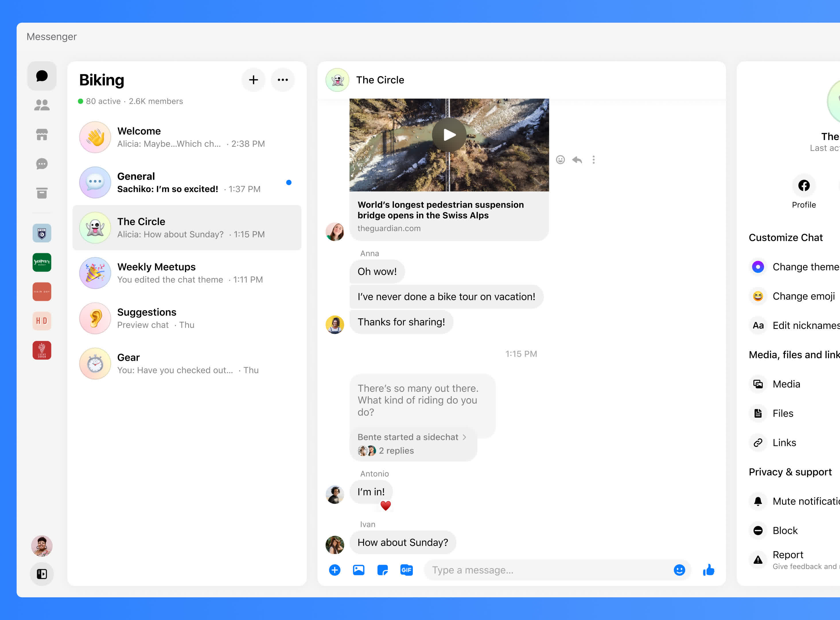Open the Marketplace storefront icon
The height and width of the screenshot is (620, 840).
tap(42, 134)
